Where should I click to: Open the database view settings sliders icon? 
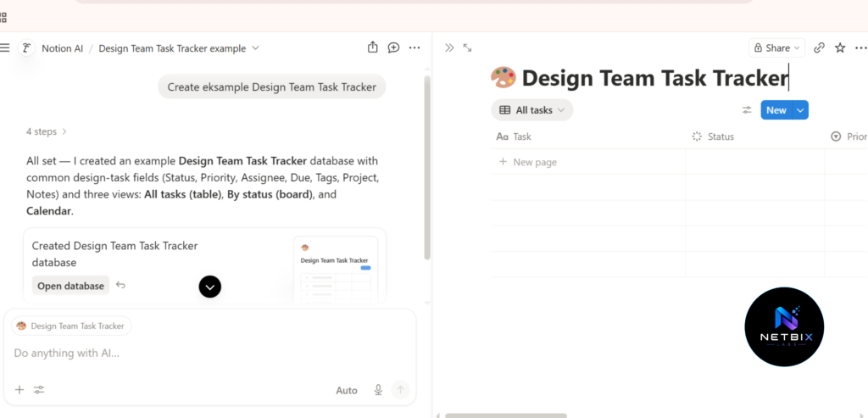pos(747,110)
